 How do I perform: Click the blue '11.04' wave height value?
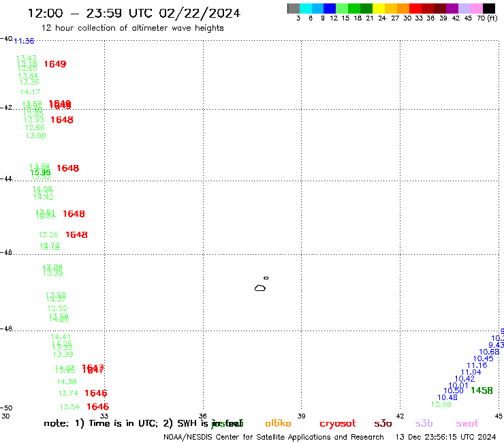(471, 372)
